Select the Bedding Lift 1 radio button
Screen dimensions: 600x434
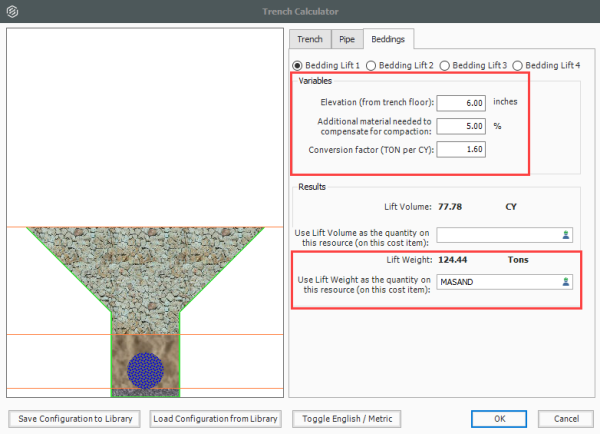[x=297, y=65]
